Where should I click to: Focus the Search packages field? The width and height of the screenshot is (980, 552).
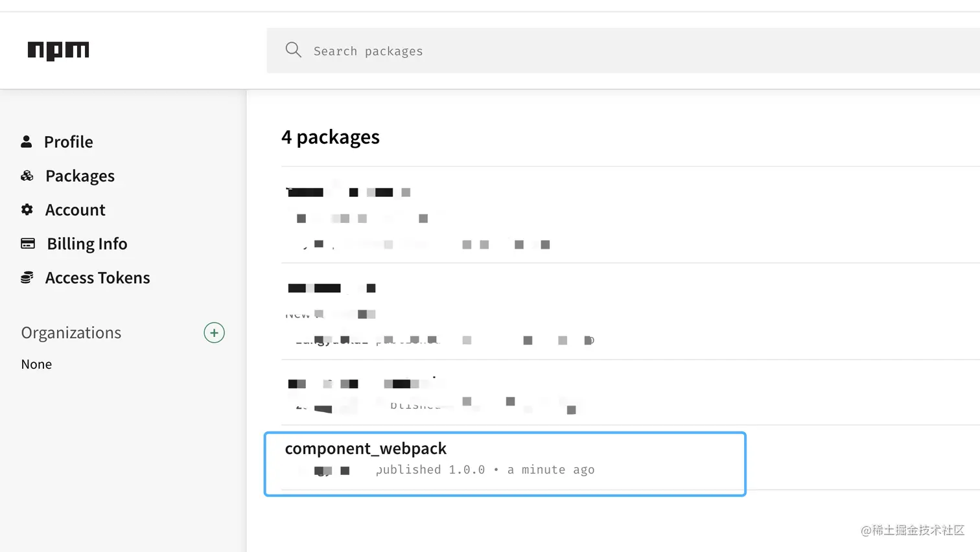tap(583, 51)
